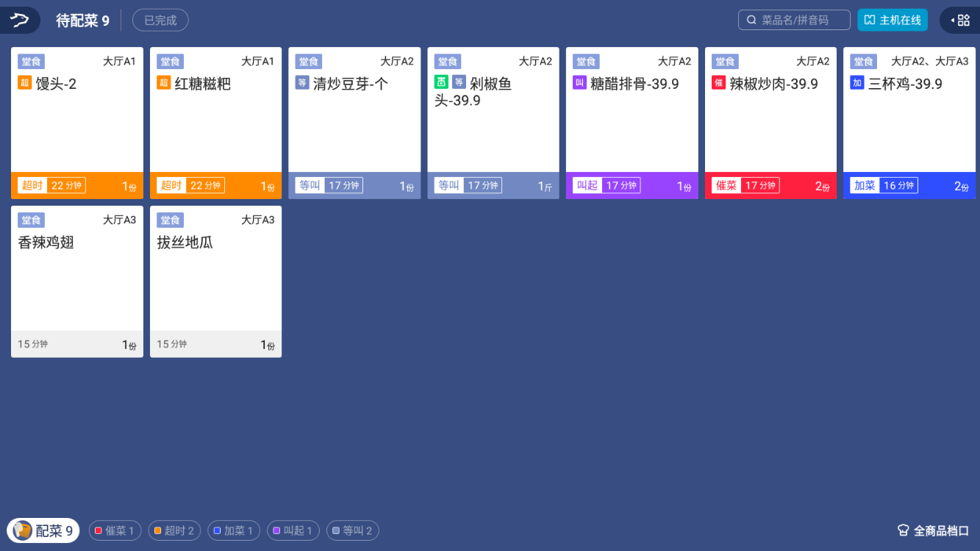The width and height of the screenshot is (980, 551).
Task: Select the 待配菜 9 tab
Action: point(82,21)
